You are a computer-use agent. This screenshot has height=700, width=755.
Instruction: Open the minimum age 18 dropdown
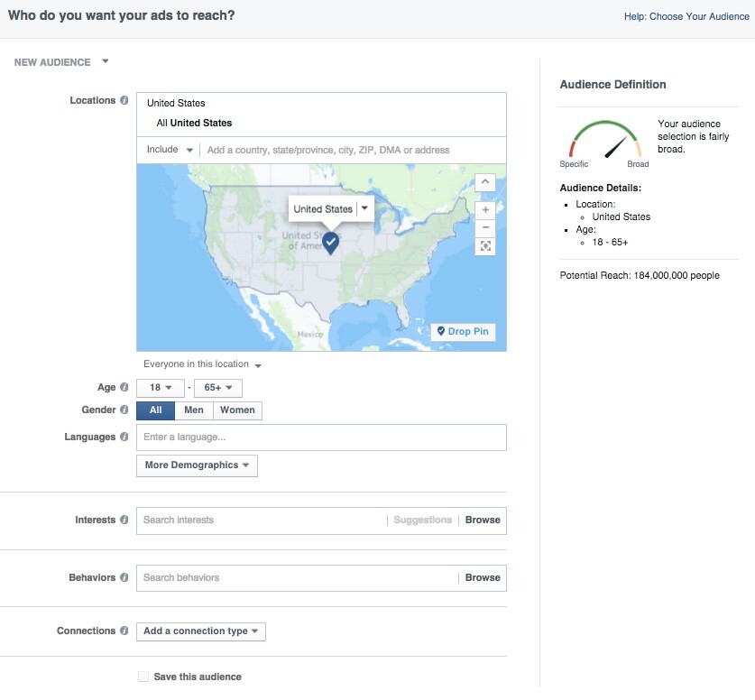pyautogui.click(x=161, y=389)
